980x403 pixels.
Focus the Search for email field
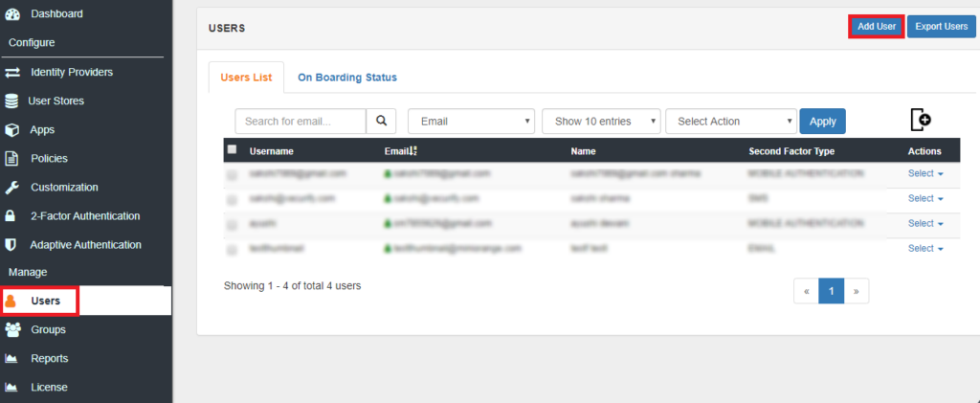[301, 122]
